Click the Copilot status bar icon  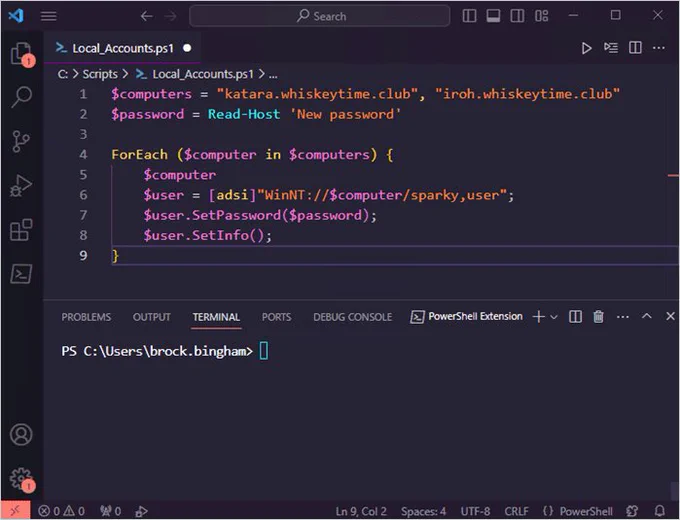click(x=632, y=512)
